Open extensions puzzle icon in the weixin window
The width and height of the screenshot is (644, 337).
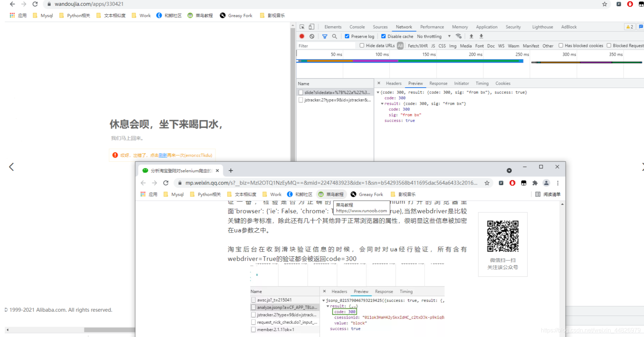pos(535,183)
